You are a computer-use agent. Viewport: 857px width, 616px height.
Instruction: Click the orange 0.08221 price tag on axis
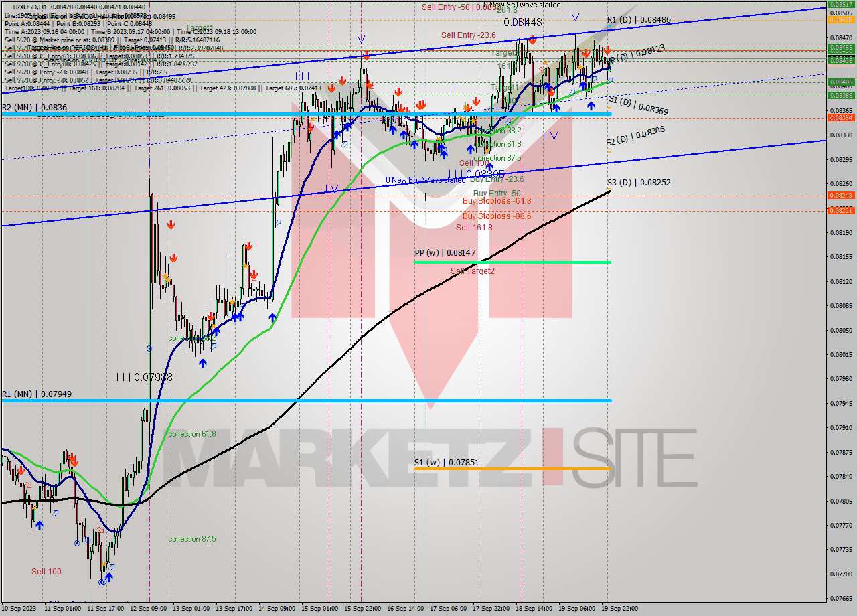[841, 210]
